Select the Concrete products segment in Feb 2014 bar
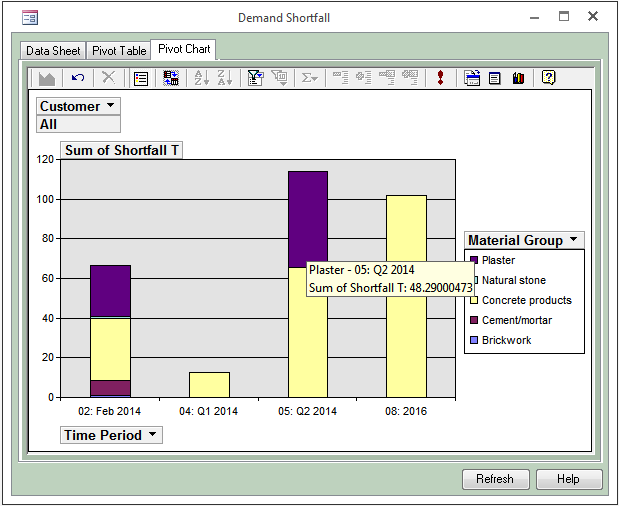Viewport: 619px width, 506px height. pos(111,349)
